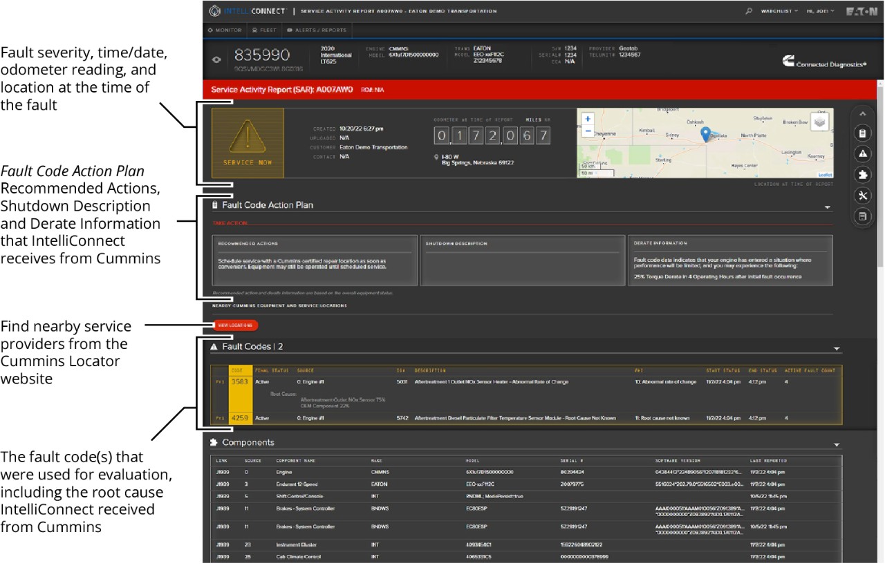Open the Leaflet attribution link on map
Viewport: 885px width, 588px height.
coord(825,175)
